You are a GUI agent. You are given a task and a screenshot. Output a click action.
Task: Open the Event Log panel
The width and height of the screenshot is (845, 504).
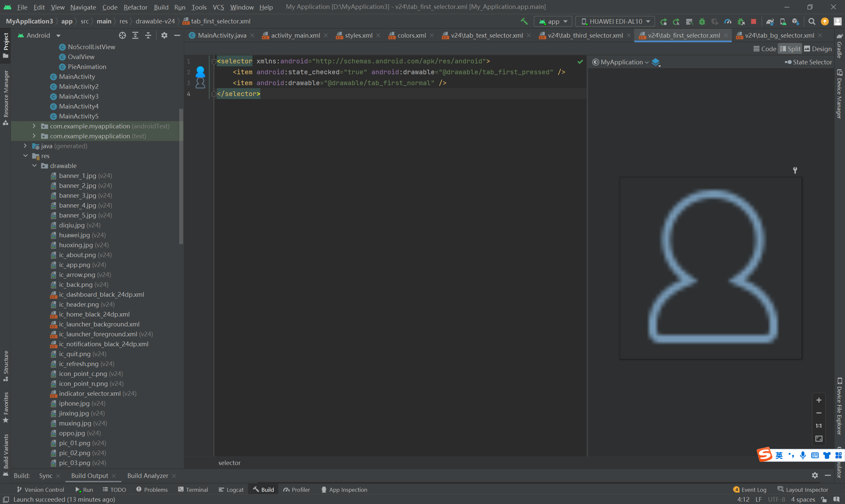(x=750, y=489)
